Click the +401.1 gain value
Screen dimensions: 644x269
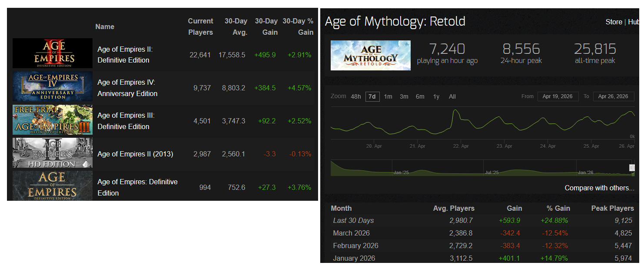(x=510, y=258)
